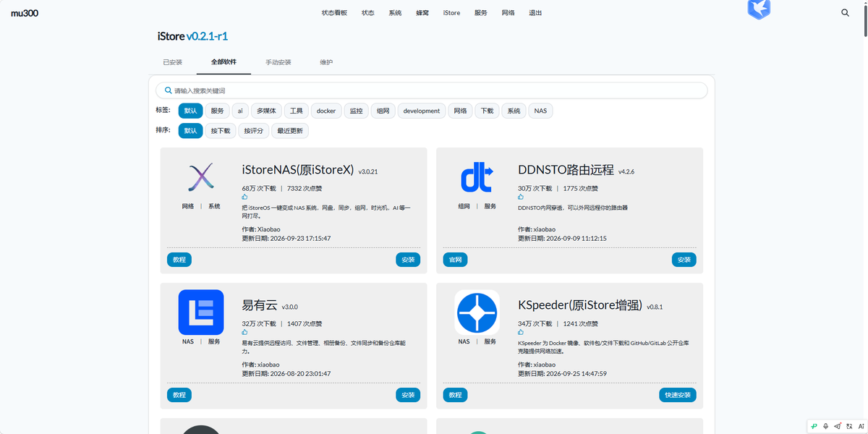Sort the list by 按评分
This screenshot has height=434, width=868.
coord(253,131)
